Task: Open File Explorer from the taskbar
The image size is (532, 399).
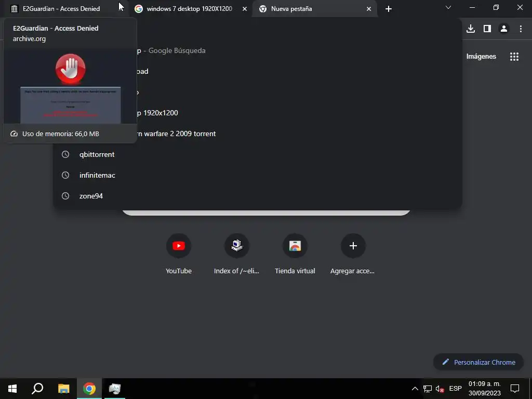Action: (x=63, y=389)
